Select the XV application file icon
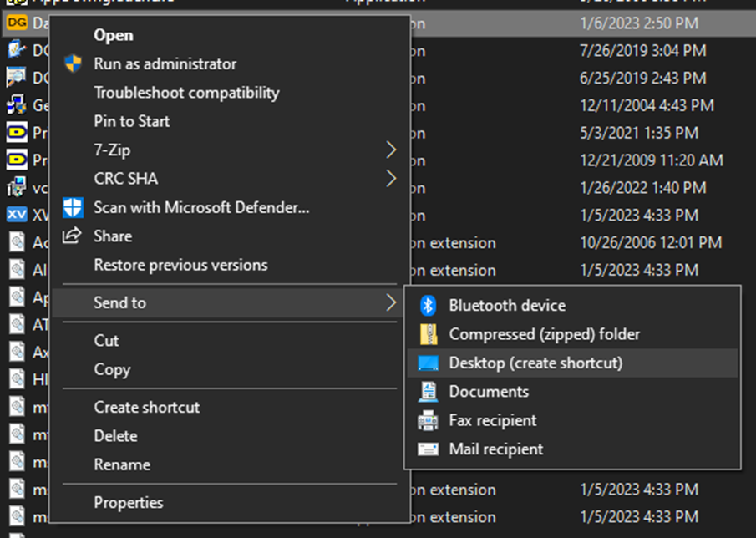Image resolution: width=756 pixels, height=538 pixels. 17,215
